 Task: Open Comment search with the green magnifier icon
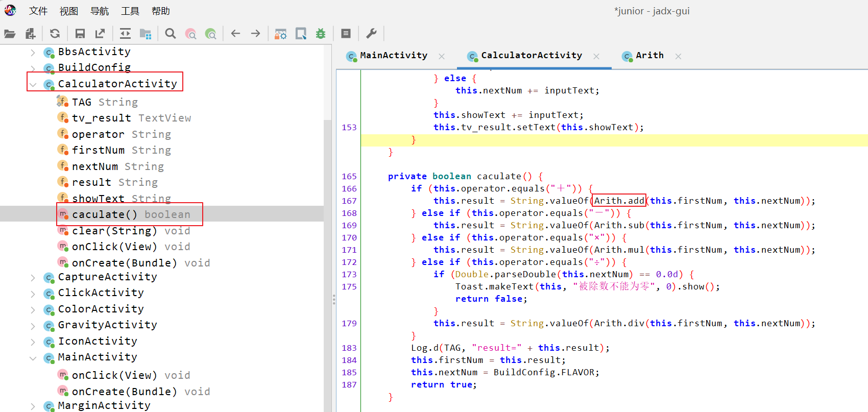pyautogui.click(x=210, y=34)
